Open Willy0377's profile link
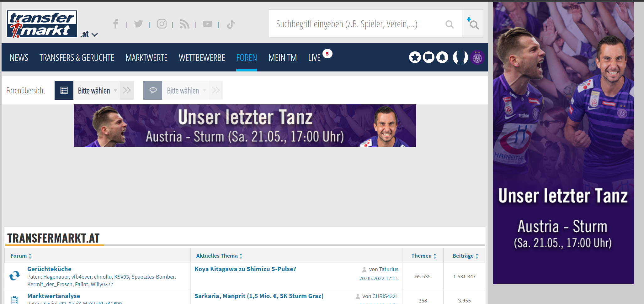Screen dimensions: 644x304 (x=102, y=284)
